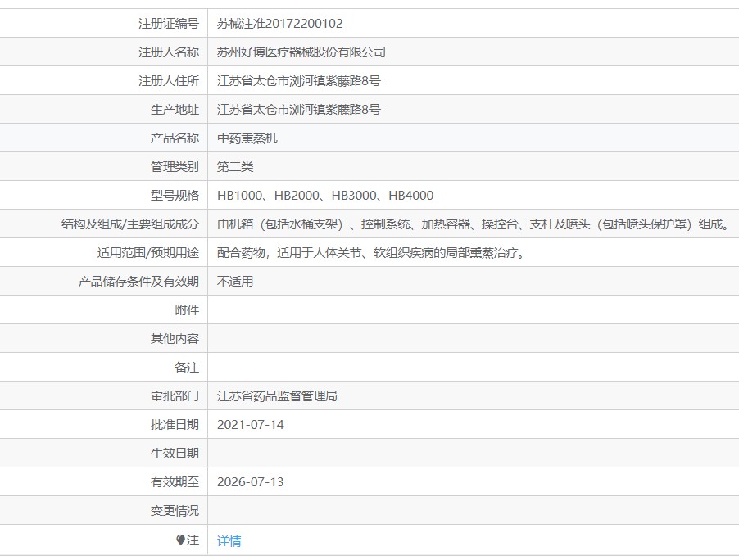Select registration number 苏械注准20172200102

pyautogui.click(x=280, y=24)
